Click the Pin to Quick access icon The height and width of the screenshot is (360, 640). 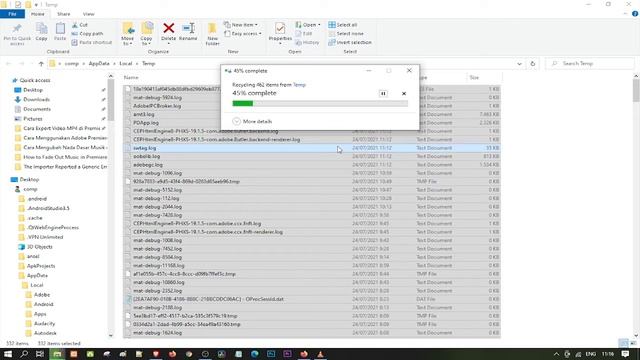click(x=17, y=29)
